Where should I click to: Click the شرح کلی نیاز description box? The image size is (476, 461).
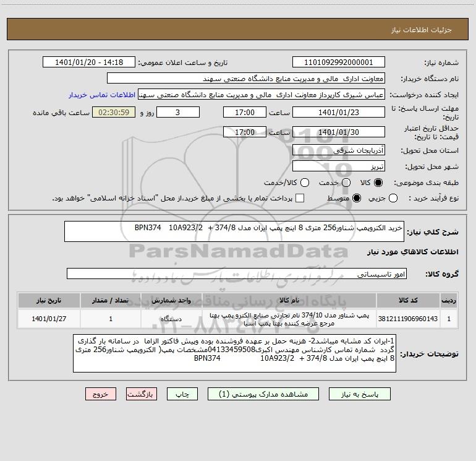point(234,231)
